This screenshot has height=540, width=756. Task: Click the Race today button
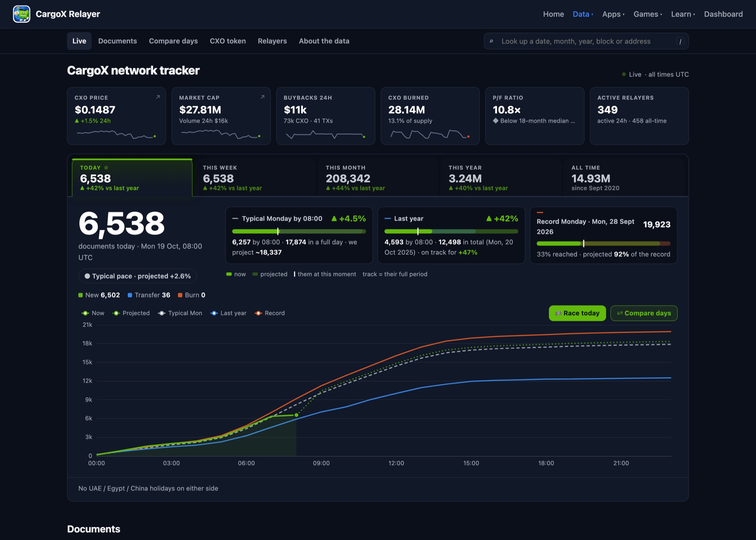[x=577, y=313]
